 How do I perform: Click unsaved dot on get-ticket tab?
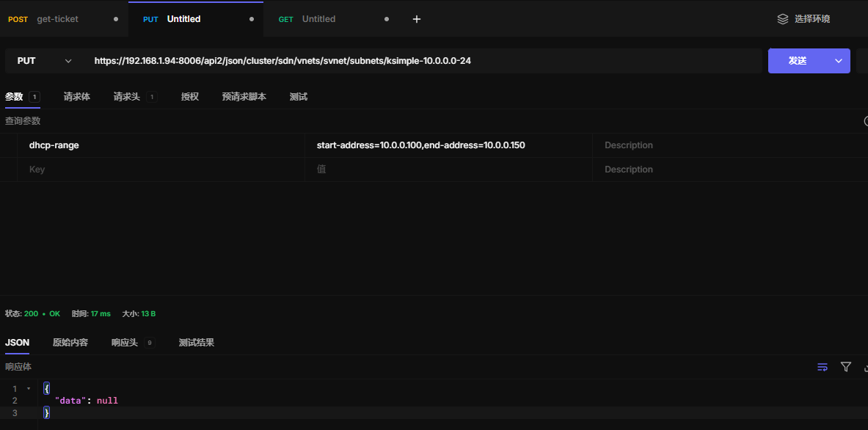pyautogui.click(x=116, y=19)
